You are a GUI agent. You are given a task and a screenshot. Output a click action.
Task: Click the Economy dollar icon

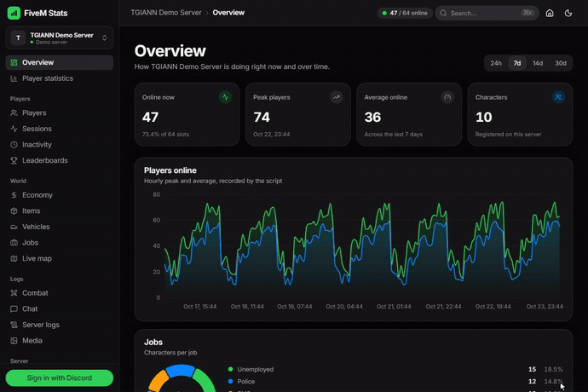pos(14,195)
